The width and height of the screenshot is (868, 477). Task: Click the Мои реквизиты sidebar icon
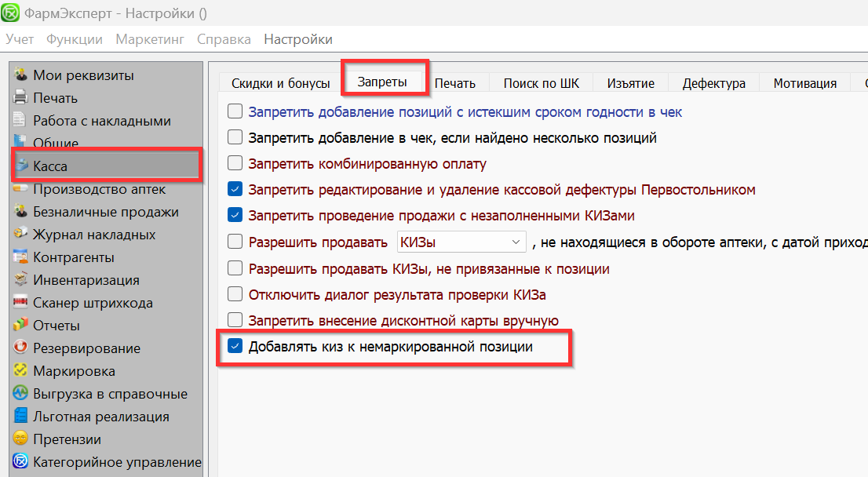click(x=21, y=75)
